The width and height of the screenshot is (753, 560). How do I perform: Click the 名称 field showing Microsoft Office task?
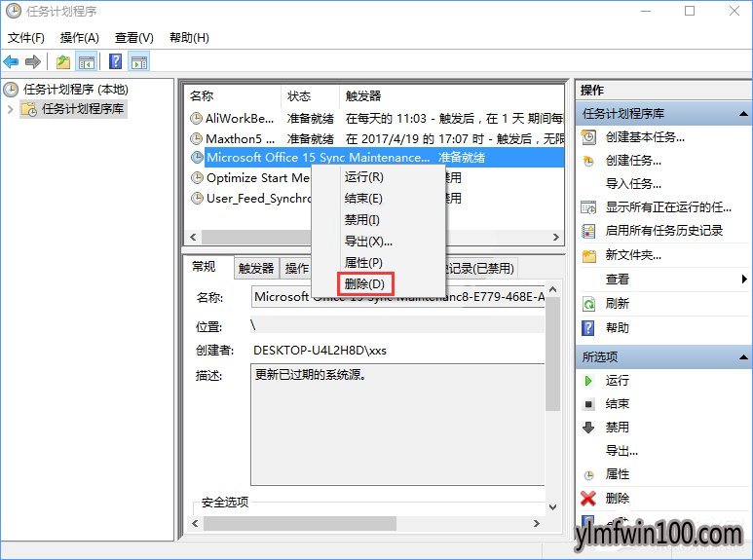[398, 297]
